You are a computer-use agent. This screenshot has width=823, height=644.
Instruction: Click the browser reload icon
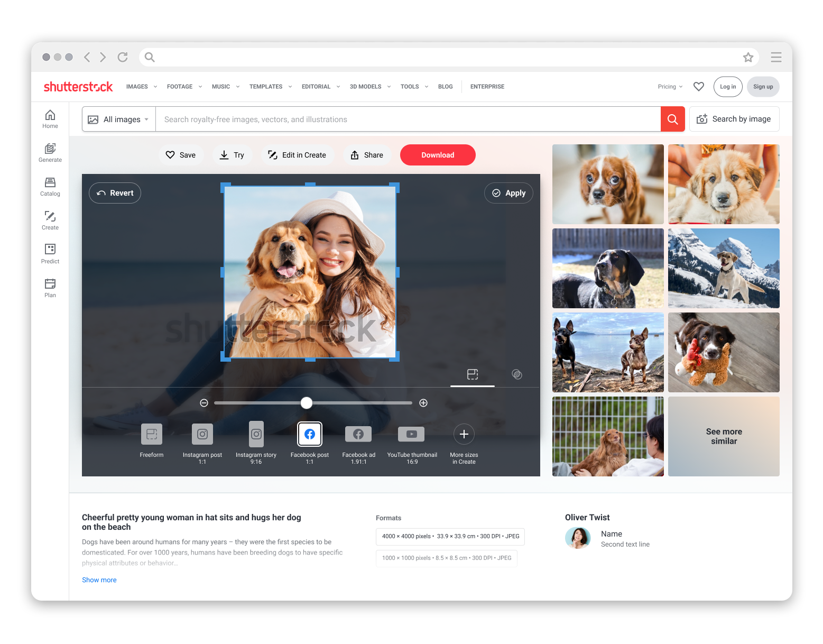(x=123, y=57)
